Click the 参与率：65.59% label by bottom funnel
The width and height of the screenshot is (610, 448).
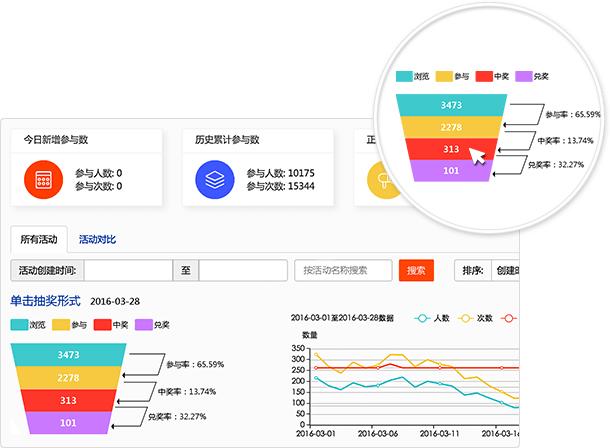(195, 364)
